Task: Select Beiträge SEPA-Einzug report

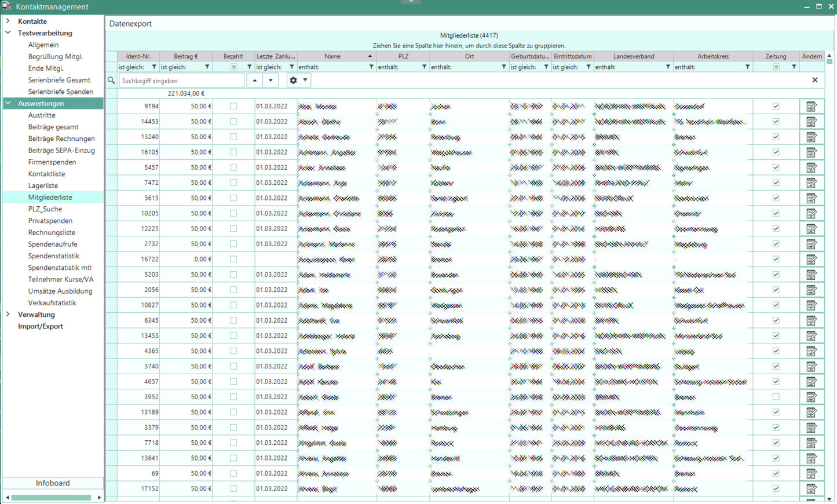Action: tap(61, 151)
